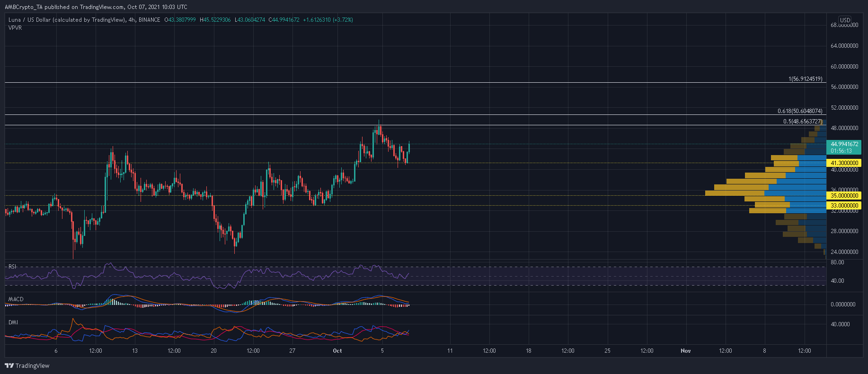The image size is (868, 374).
Task: Click the Oct date label on time axis
Action: click(337, 351)
